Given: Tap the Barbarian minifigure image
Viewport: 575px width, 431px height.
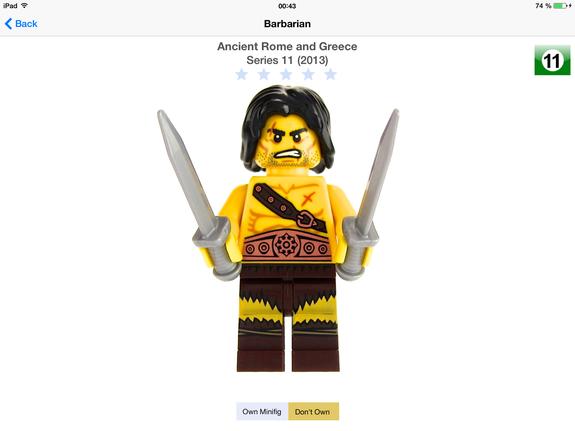Looking at the screenshot, I should pos(279,229).
